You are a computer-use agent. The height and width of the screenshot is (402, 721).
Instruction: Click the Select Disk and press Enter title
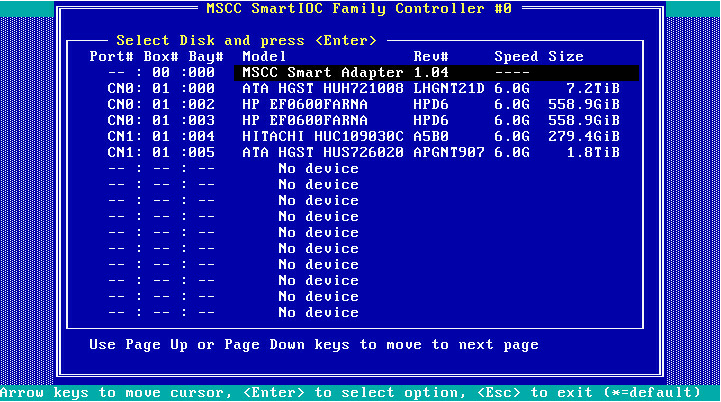[246, 40]
